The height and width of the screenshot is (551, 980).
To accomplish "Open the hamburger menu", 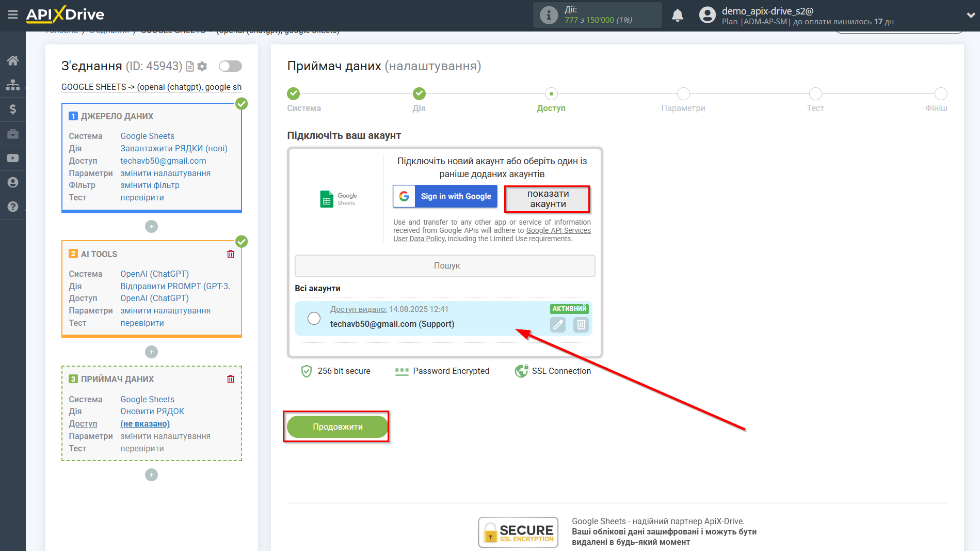I will 13,14.
